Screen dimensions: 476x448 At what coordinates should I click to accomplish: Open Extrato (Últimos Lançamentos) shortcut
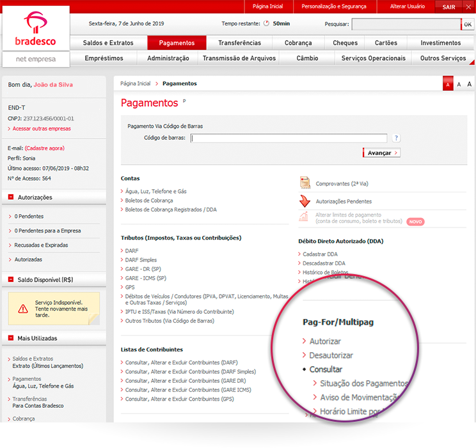(x=47, y=366)
